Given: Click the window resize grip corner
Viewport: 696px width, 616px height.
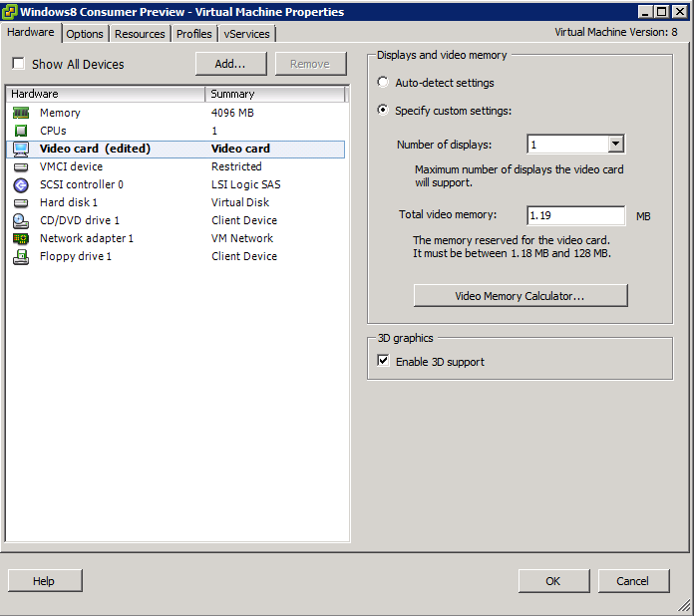Looking at the screenshot, I should pyautogui.click(x=684, y=605).
